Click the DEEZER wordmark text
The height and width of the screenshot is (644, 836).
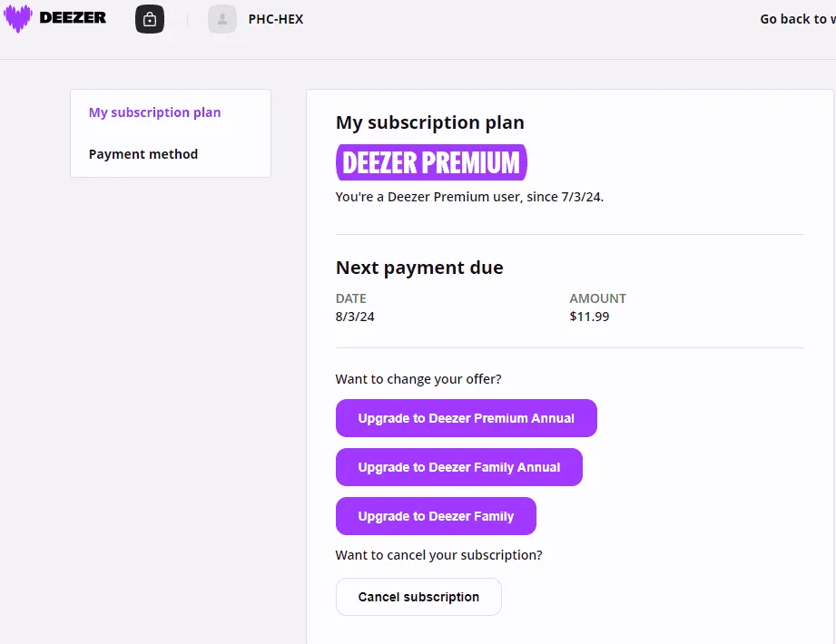(73, 17)
